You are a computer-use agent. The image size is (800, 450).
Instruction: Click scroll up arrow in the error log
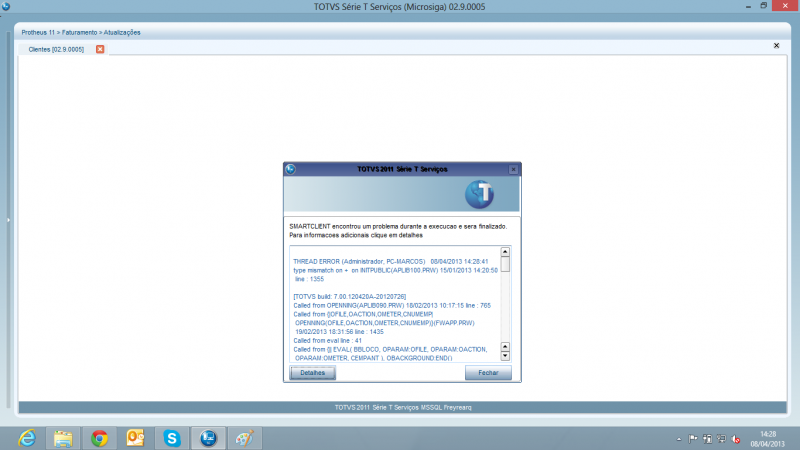[505, 252]
